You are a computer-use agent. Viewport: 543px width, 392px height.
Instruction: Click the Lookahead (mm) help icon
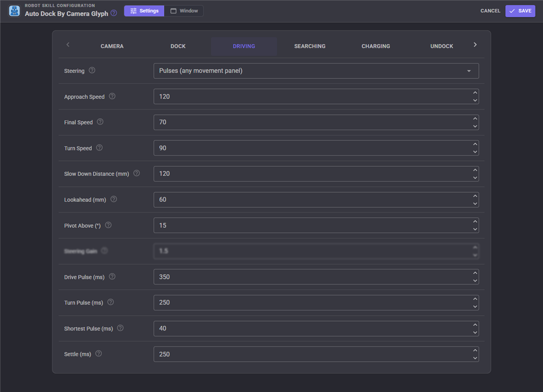113,199
